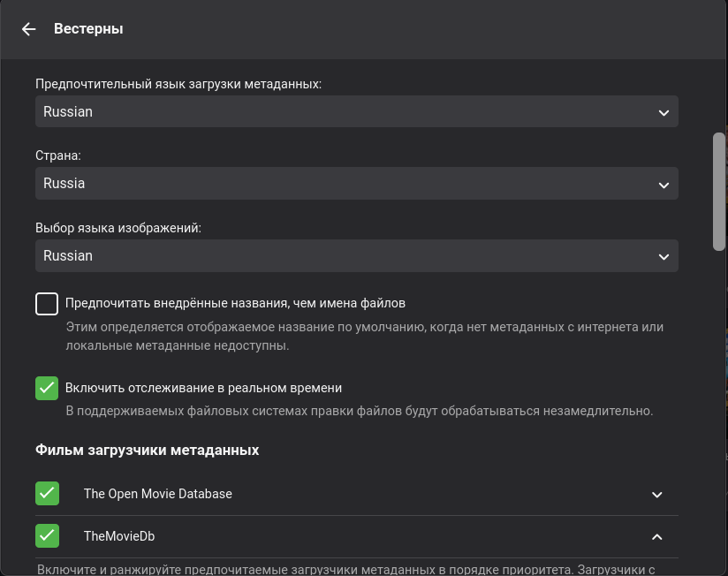Disable real-time monitoring checkbox
Viewport: 728px width, 576px height.
point(47,388)
